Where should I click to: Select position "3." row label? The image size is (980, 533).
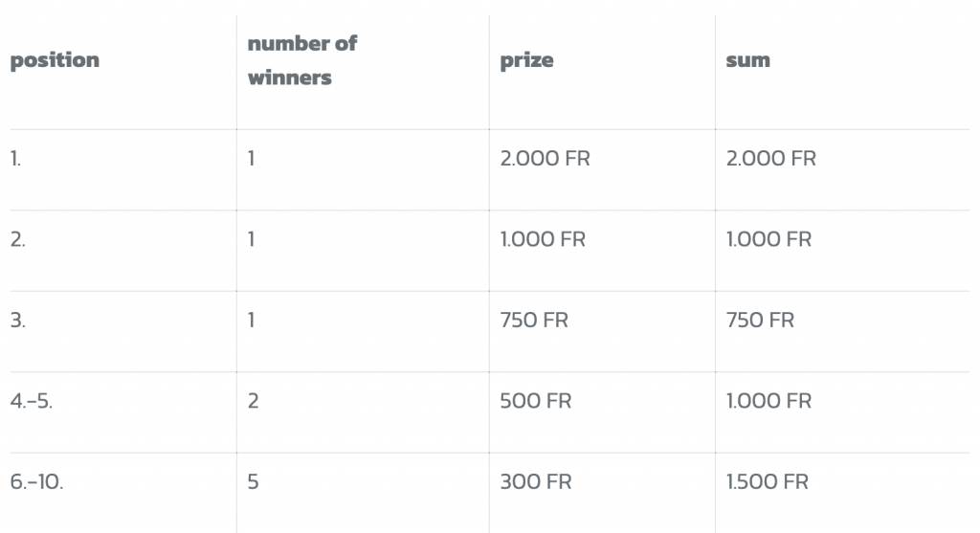tap(17, 320)
